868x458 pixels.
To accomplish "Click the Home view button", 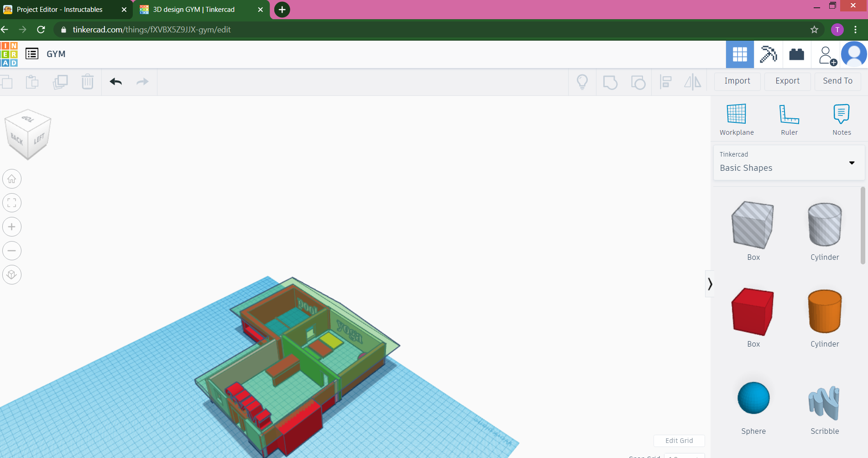I will (12, 179).
